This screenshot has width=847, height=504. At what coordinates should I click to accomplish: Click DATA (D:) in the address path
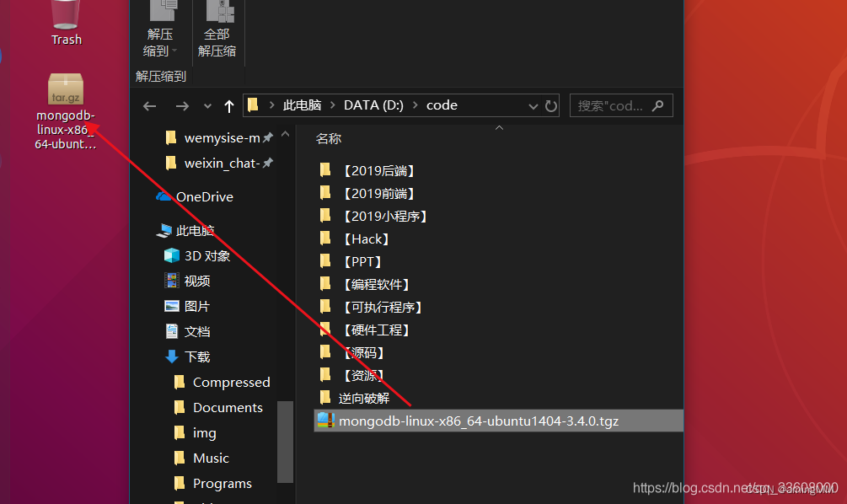[374, 105]
